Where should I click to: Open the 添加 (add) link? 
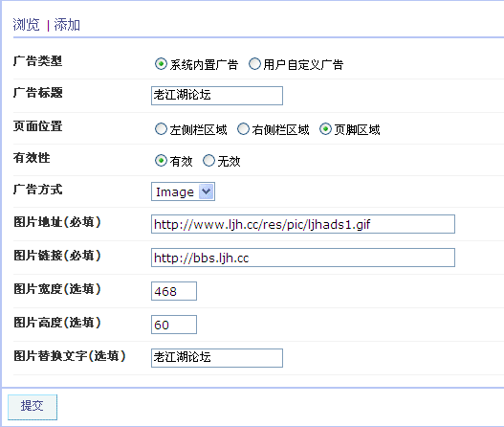[67, 25]
